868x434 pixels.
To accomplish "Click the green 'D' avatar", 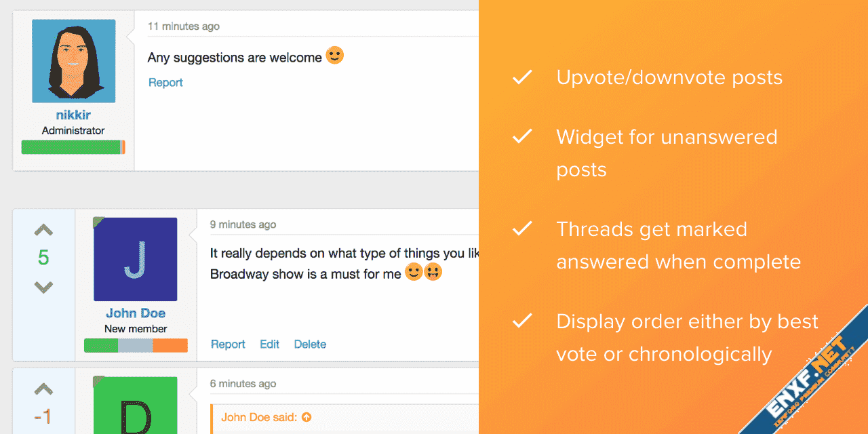I will click(x=136, y=406).
